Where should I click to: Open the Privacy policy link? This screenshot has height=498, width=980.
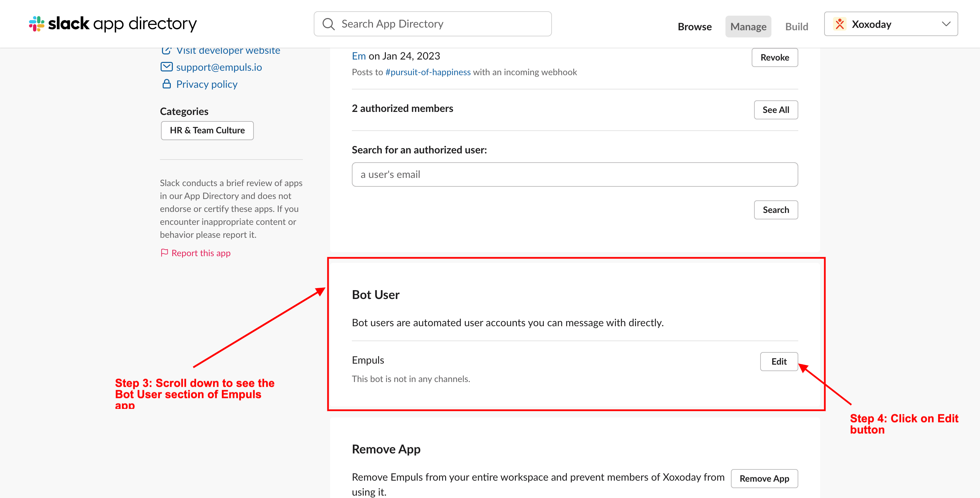pos(207,84)
